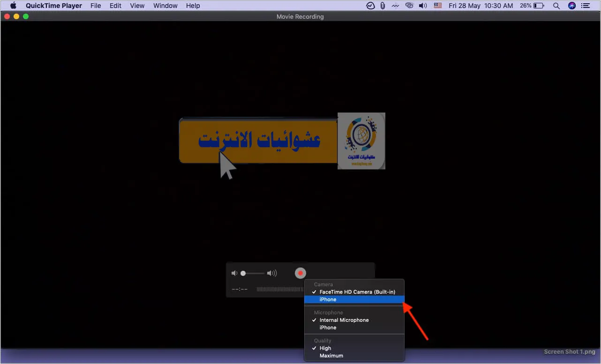Click the low-volume speaker icon
Screen dimensions: 601x364
pos(234,273)
